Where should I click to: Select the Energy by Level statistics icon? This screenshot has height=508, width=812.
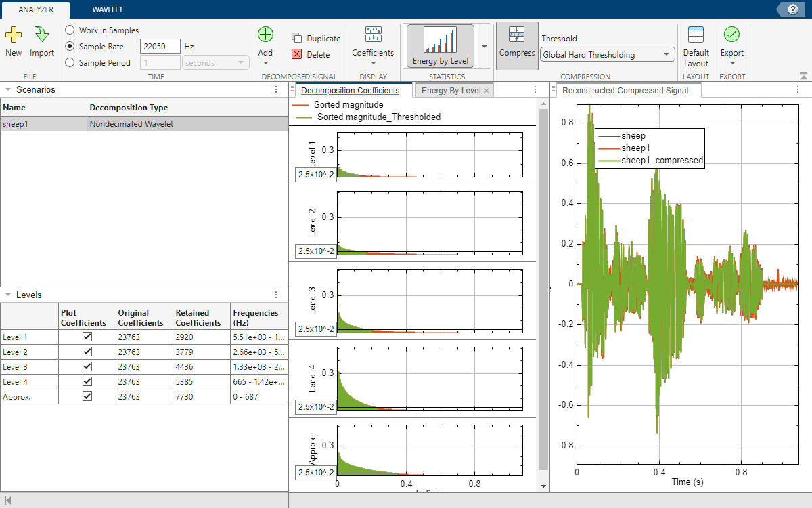click(x=440, y=46)
